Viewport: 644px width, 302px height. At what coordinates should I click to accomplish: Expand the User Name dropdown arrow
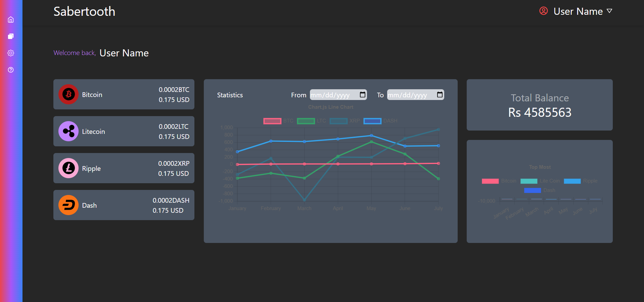(x=609, y=11)
